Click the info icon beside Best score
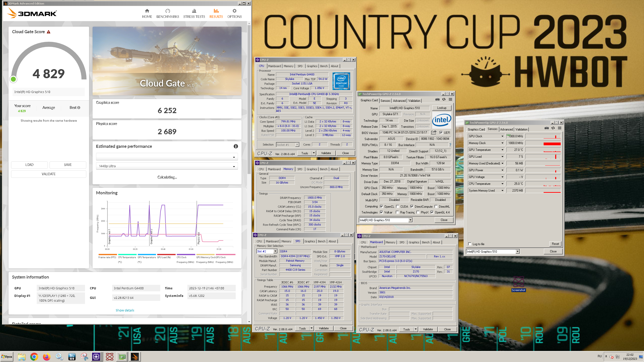The width and height of the screenshot is (644, 362). click(x=79, y=108)
